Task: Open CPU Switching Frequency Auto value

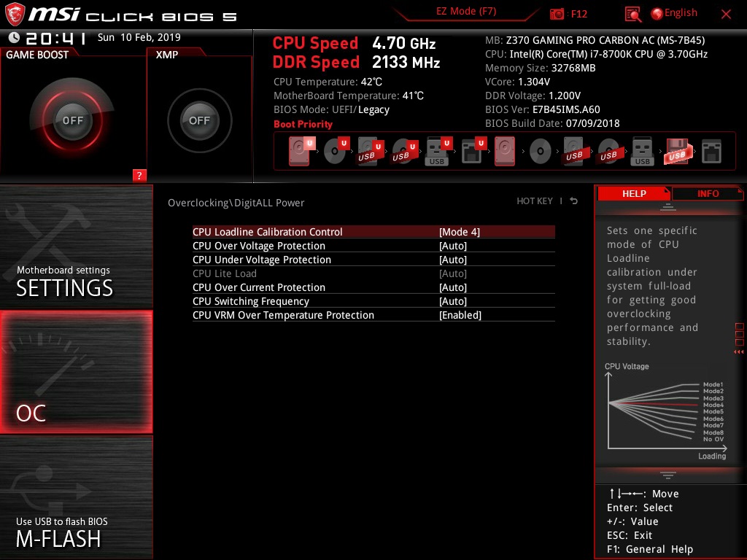Action: [x=452, y=301]
